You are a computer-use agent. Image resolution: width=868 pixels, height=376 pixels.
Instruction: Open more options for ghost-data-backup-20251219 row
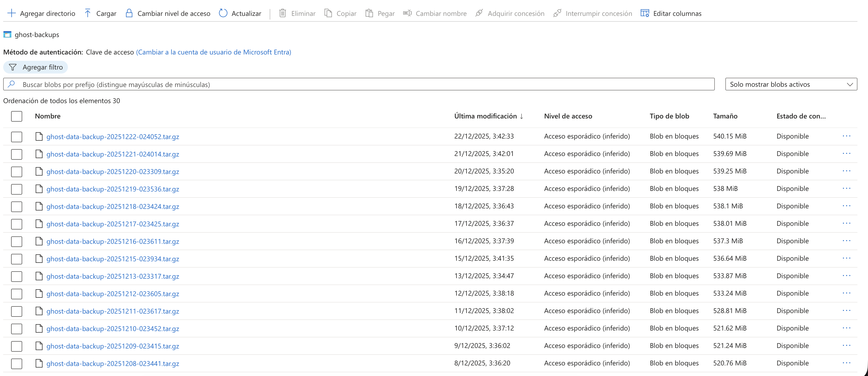[847, 188]
